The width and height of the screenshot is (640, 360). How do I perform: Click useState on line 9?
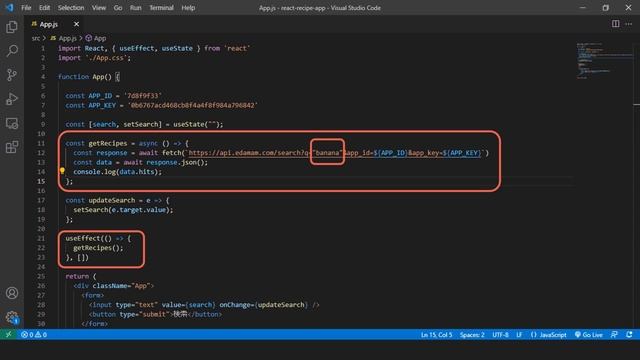[x=190, y=124]
